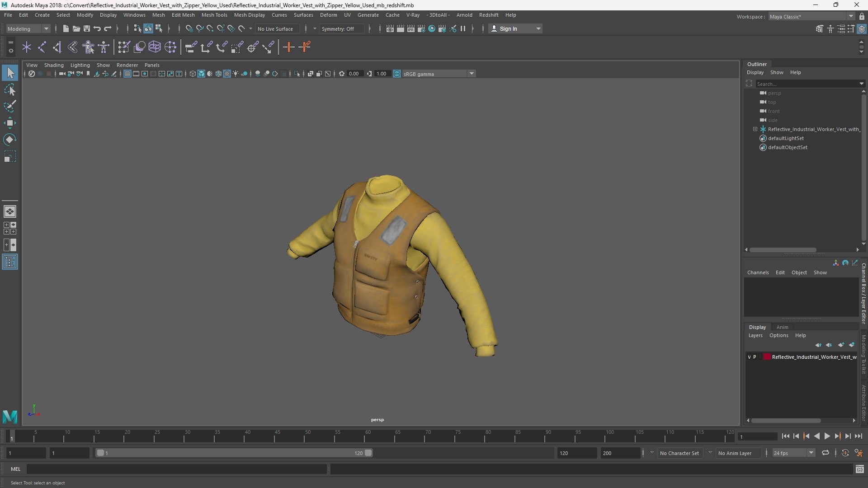The height and width of the screenshot is (488, 868).
Task: Toggle wireframe on shaded in viewport toolbar
Action: click(218, 74)
